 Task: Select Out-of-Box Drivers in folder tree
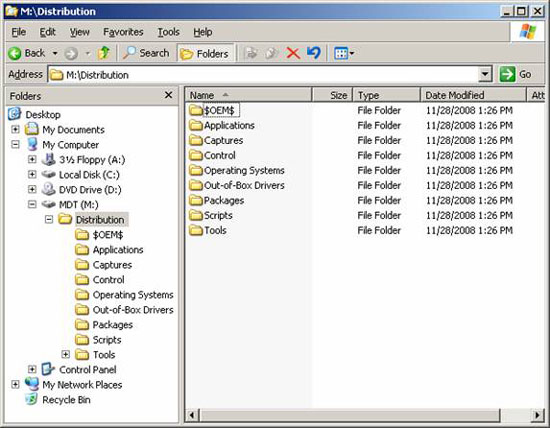133,310
